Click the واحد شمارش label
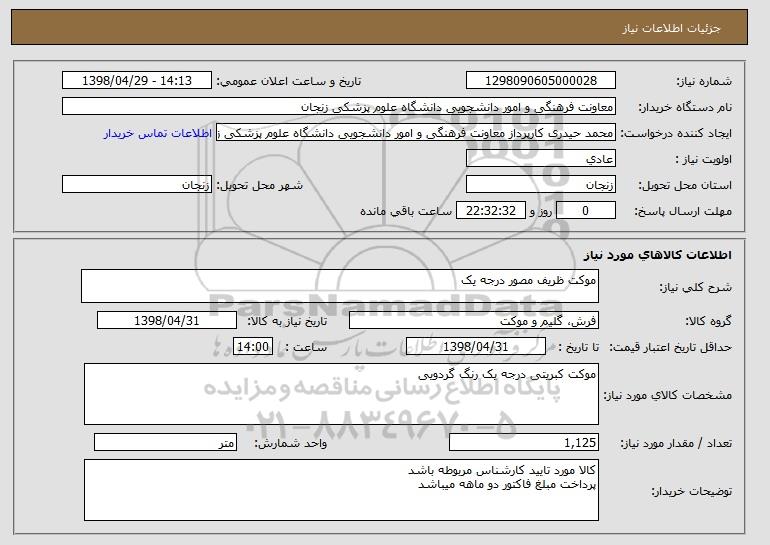The image size is (770, 545). pos(291,443)
